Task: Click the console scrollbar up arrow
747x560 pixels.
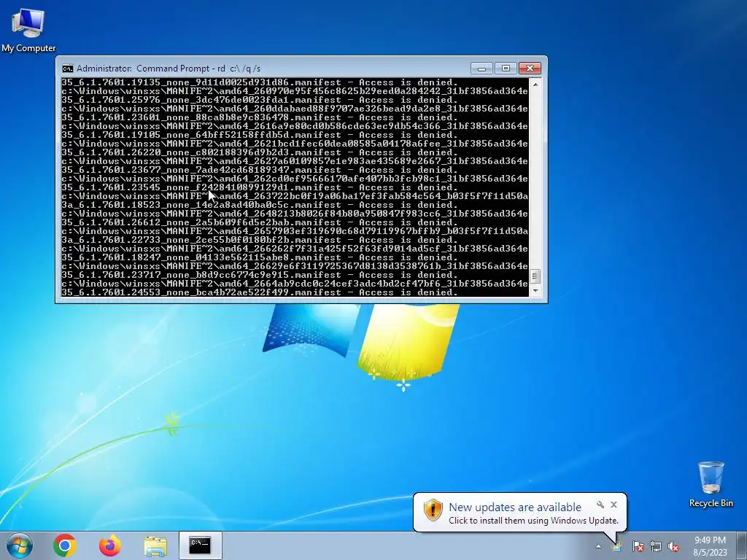Action: [x=535, y=85]
